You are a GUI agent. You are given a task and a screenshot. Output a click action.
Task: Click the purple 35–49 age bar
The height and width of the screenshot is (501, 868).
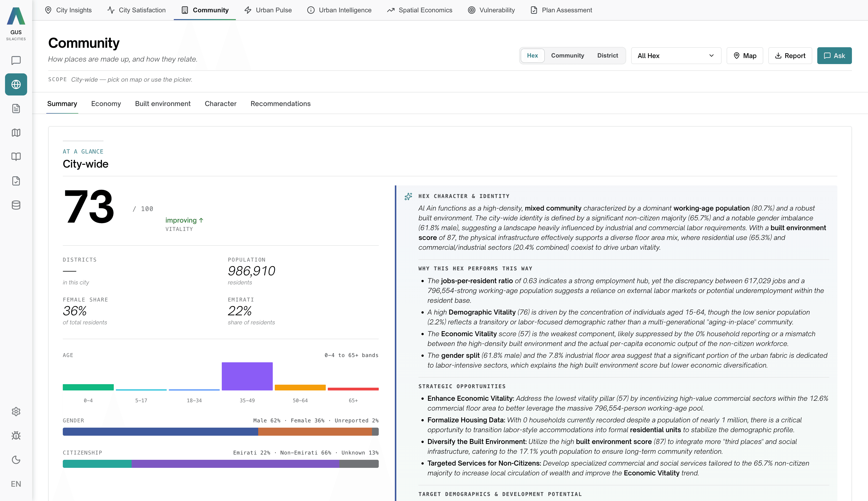click(247, 376)
